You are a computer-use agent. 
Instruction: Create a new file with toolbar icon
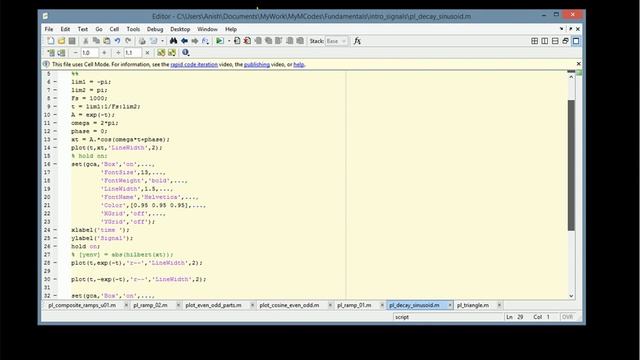click(51, 41)
